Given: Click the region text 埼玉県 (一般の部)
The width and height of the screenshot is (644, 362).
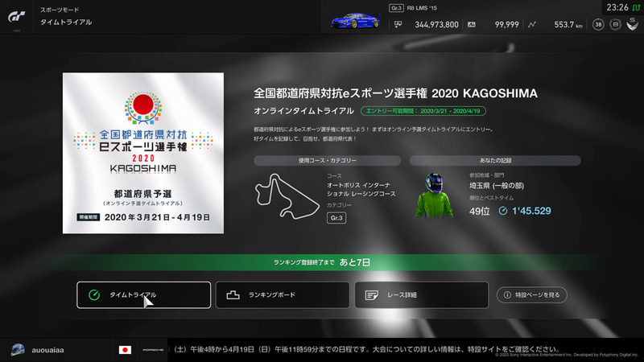Looking at the screenshot, I should [x=497, y=186].
